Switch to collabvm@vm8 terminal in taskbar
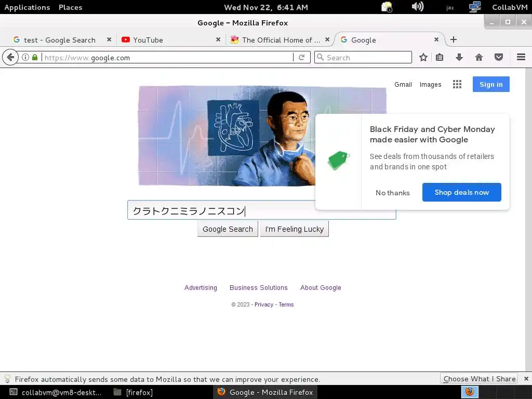Viewport: 532px width, 399px height. pos(56,392)
